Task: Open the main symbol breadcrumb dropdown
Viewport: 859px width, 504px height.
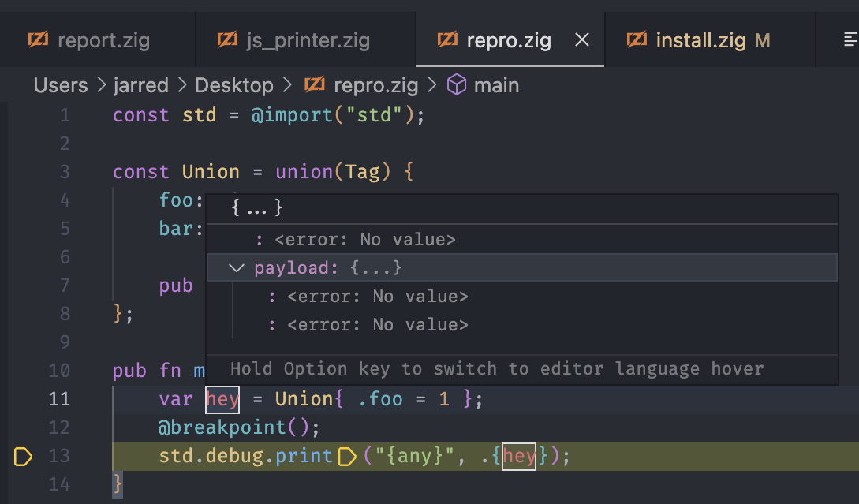Action: click(x=497, y=85)
